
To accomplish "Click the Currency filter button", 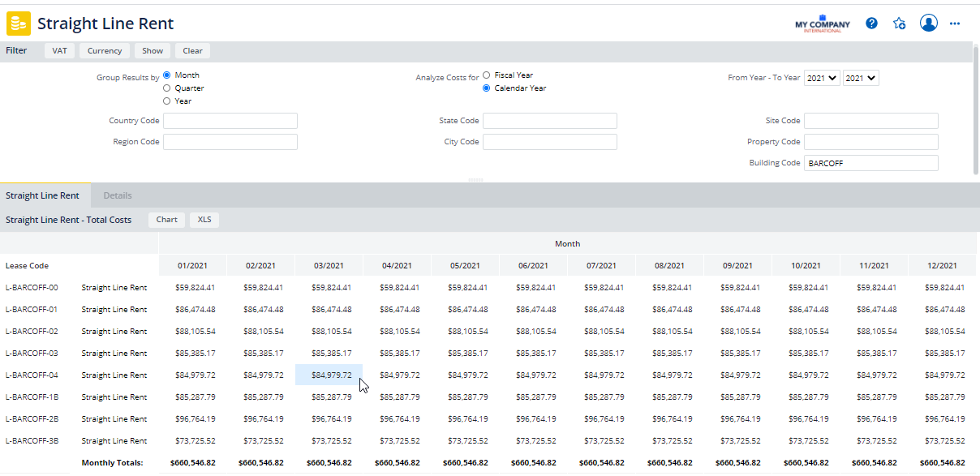I will (x=105, y=50).
